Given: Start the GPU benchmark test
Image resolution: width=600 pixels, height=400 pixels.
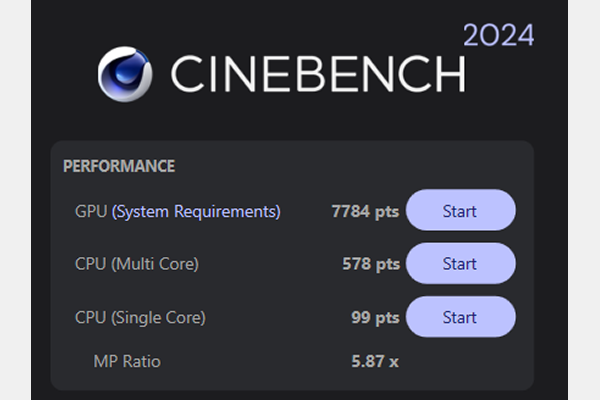Looking at the screenshot, I should pos(461,210).
